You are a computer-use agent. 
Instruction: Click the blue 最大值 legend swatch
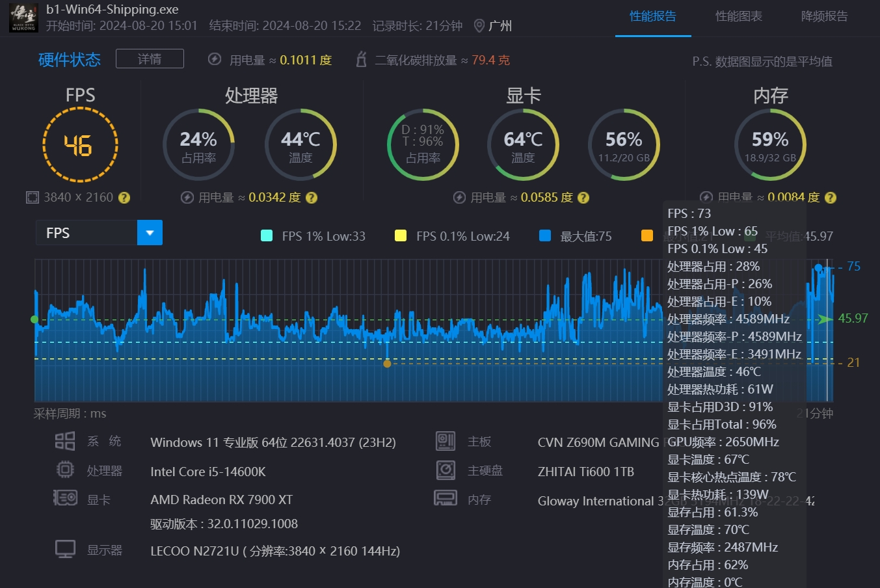(x=545, y=235)
